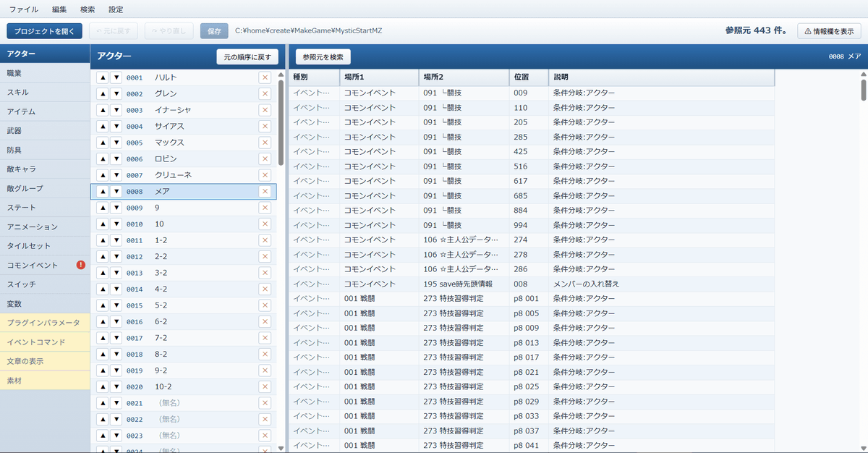Delete actor 0009 named 9
Image resolution: width=868 pixels, height=453 pixels.
265,208
